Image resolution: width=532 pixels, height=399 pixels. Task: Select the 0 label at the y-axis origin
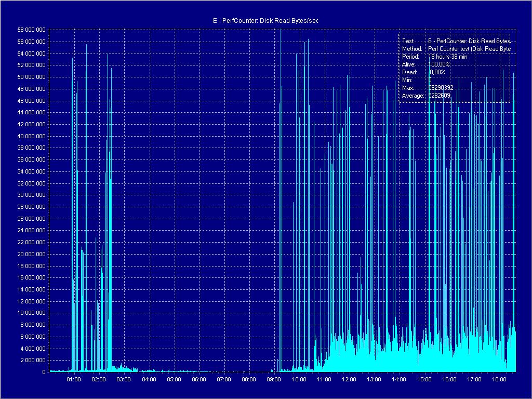click(x=44, y=373)
